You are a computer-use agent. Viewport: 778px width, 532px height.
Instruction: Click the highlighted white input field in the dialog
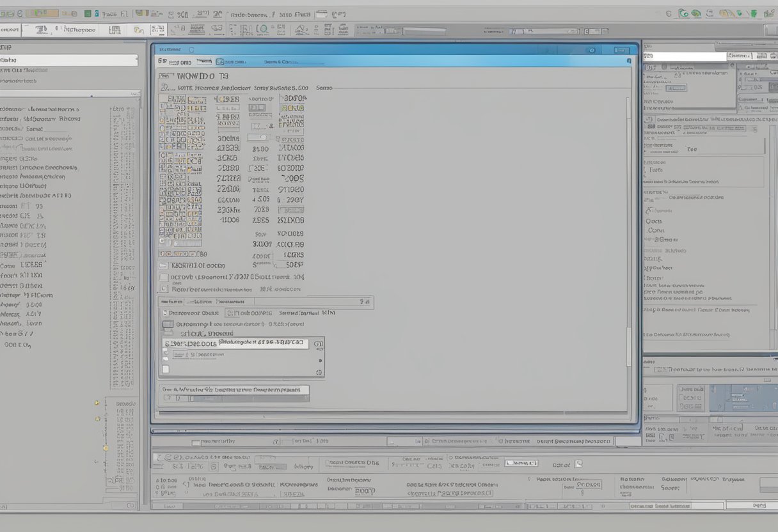tap(263, 343)
